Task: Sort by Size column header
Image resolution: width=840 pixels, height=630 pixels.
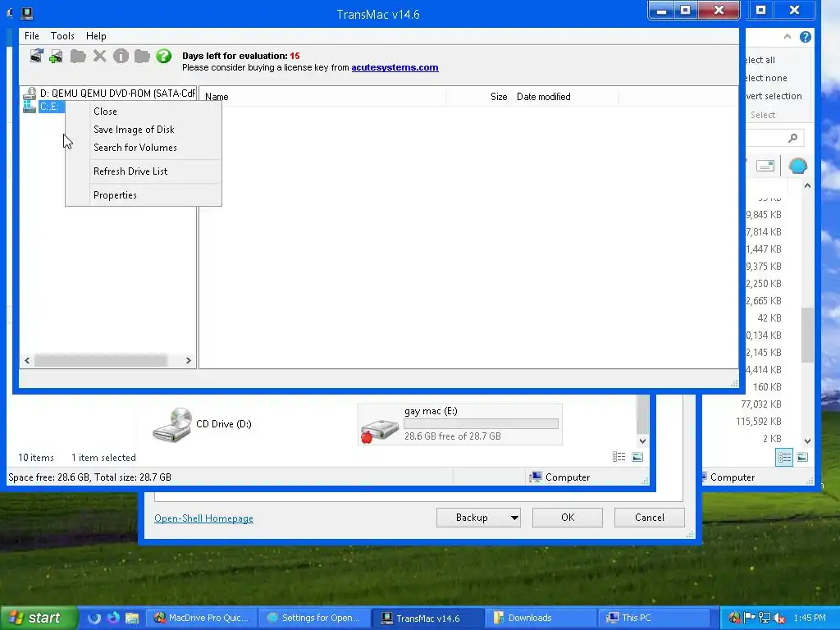Action: (x=478, y=97)
